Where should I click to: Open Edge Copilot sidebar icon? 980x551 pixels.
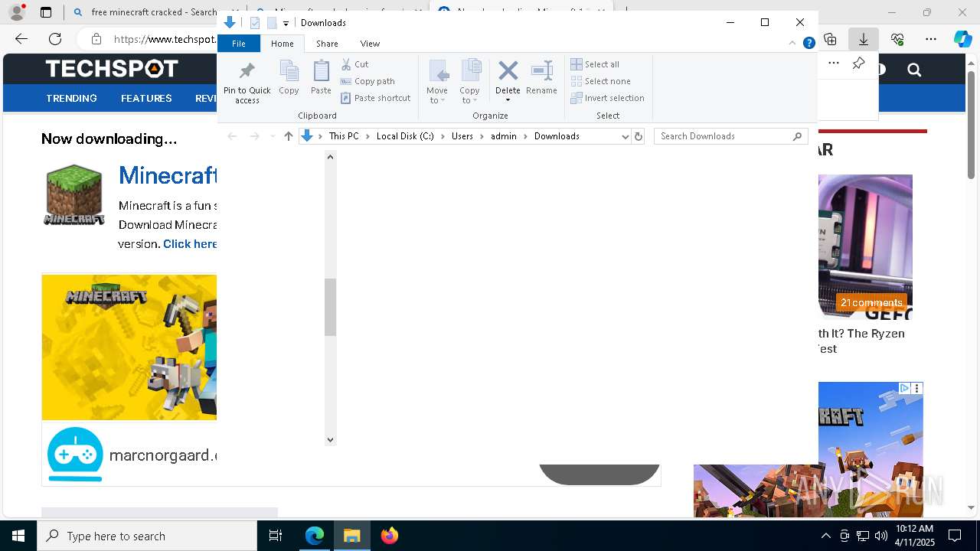point(962,39)
